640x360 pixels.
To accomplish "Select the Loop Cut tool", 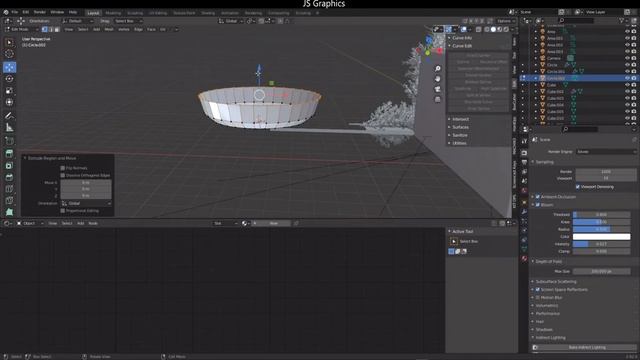I will coord(9,189).
